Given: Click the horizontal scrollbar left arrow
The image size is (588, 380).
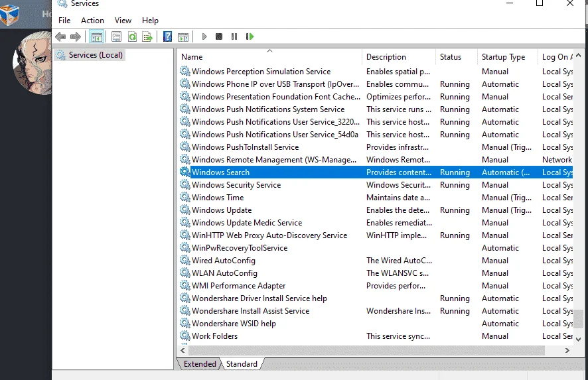Looking at the screenshot, I should 183,350.
